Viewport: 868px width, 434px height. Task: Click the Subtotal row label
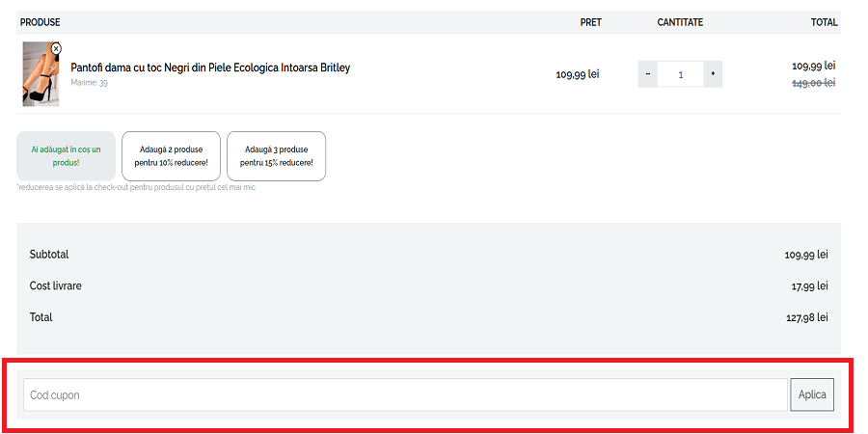tap(49, 255)
